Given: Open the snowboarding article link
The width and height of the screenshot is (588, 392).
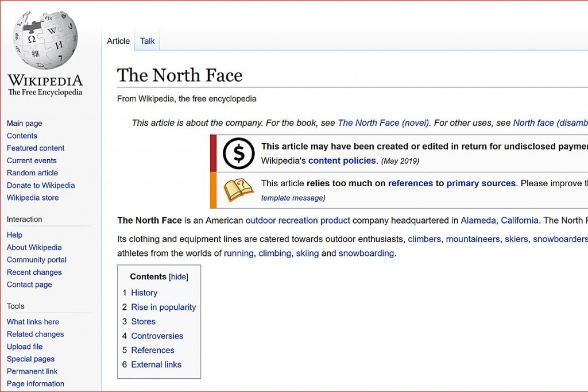Looking at the screenshot, I should [x=366, y=253].
